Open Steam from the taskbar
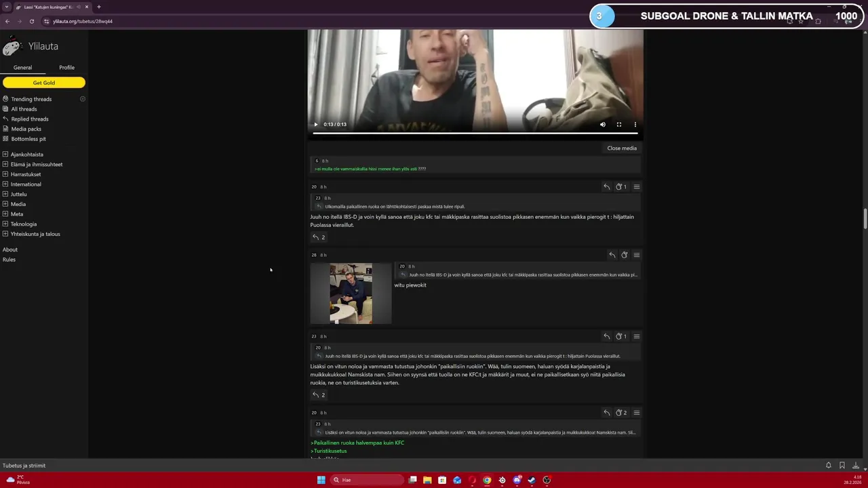Viewport: 868px width, 488px height. pyautogui.click(x=532, y=480)
